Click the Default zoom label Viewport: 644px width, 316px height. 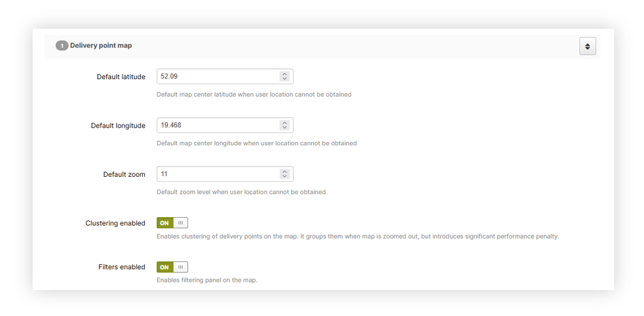(124, 175)
